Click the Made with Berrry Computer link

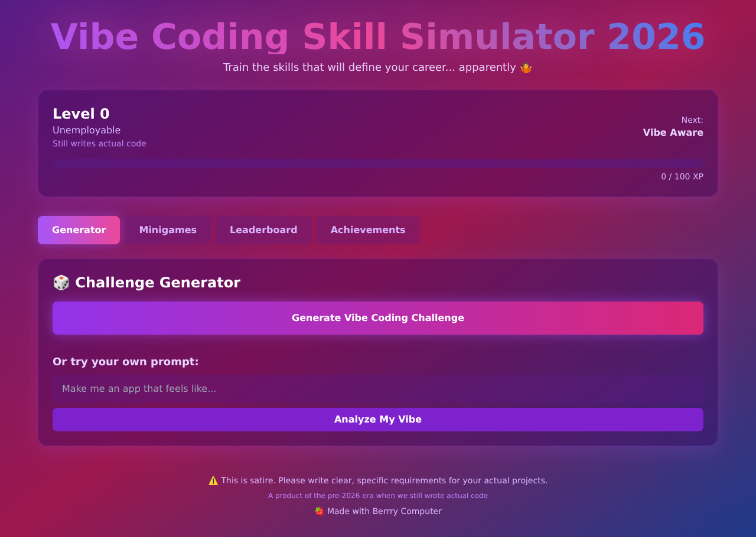384,512
